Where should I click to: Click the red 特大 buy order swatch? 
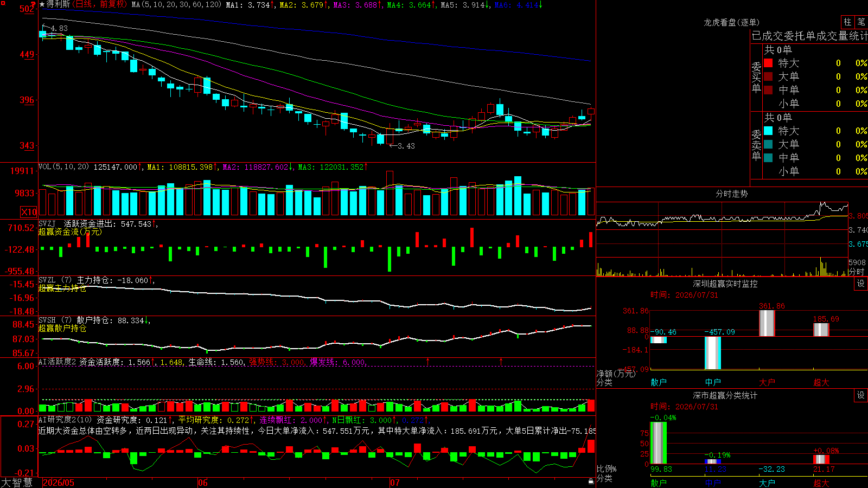point(768,63)
